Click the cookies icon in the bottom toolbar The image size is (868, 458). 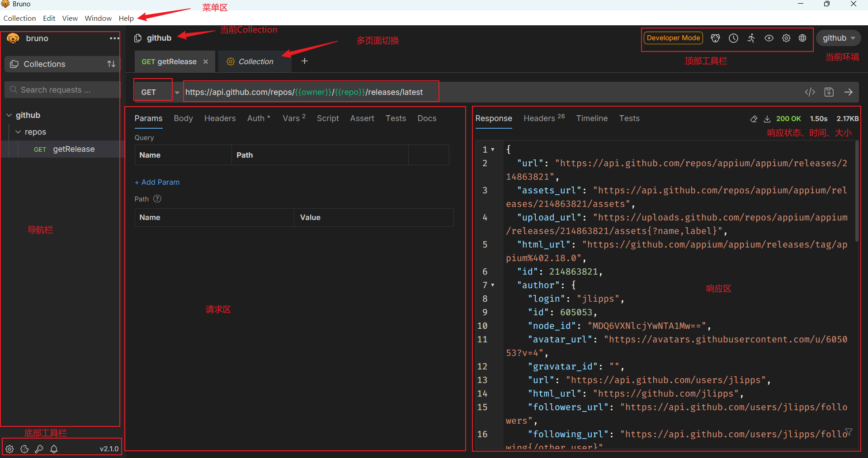pos(25,449)
